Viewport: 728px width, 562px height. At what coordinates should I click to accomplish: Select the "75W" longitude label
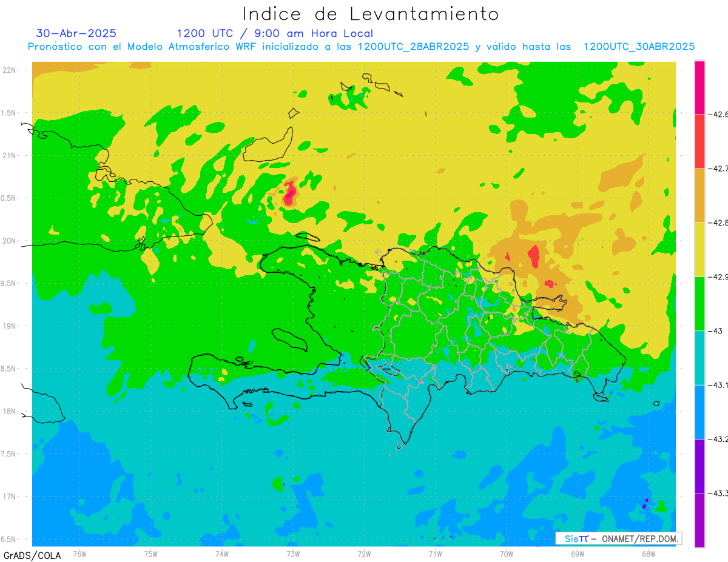click(150, 554)
